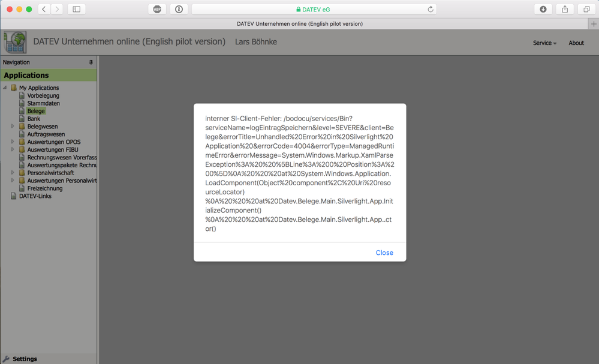Click the Adblock Plus extension icon
599x364 pixels.
[x=157, y=9]
